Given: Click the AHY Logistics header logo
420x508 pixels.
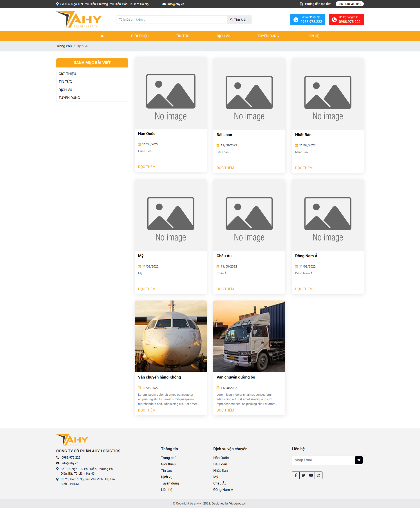Looking at the screenshot, I should [79, 19].
